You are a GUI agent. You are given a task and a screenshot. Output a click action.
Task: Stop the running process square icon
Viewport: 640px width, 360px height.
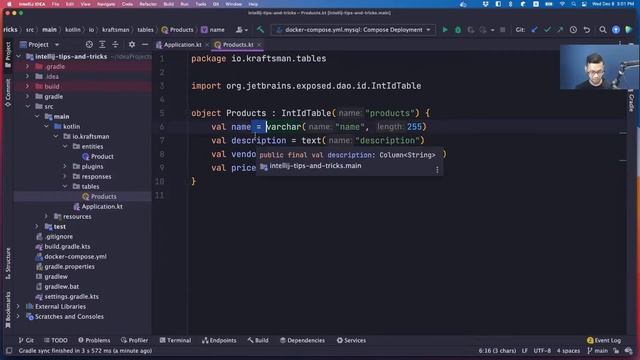(x=502, y=30)
